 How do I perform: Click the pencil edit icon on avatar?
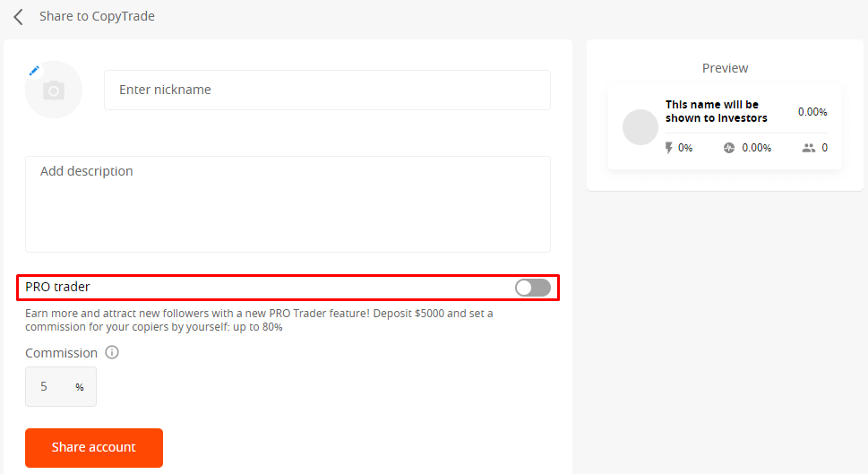[34, 70]
